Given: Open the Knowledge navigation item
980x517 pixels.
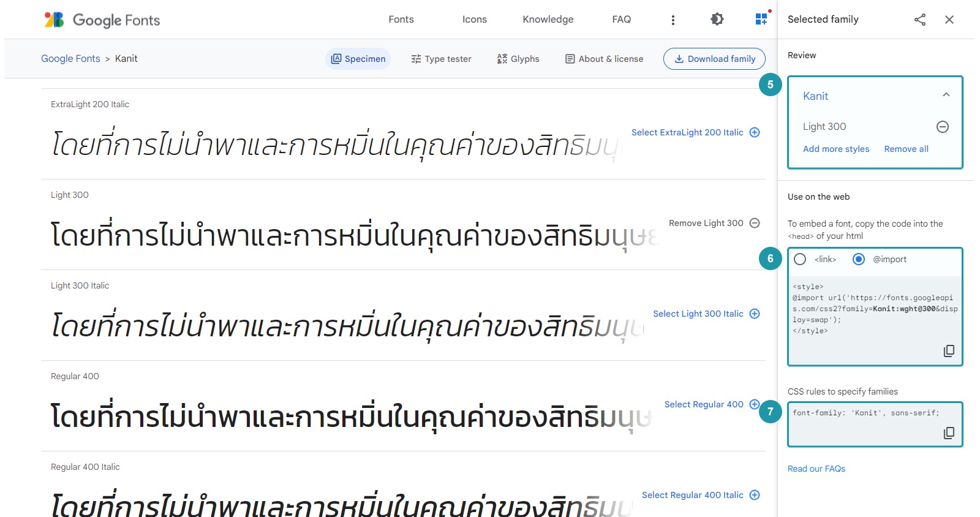Looking at the screenshot, I should pos(548,20).
